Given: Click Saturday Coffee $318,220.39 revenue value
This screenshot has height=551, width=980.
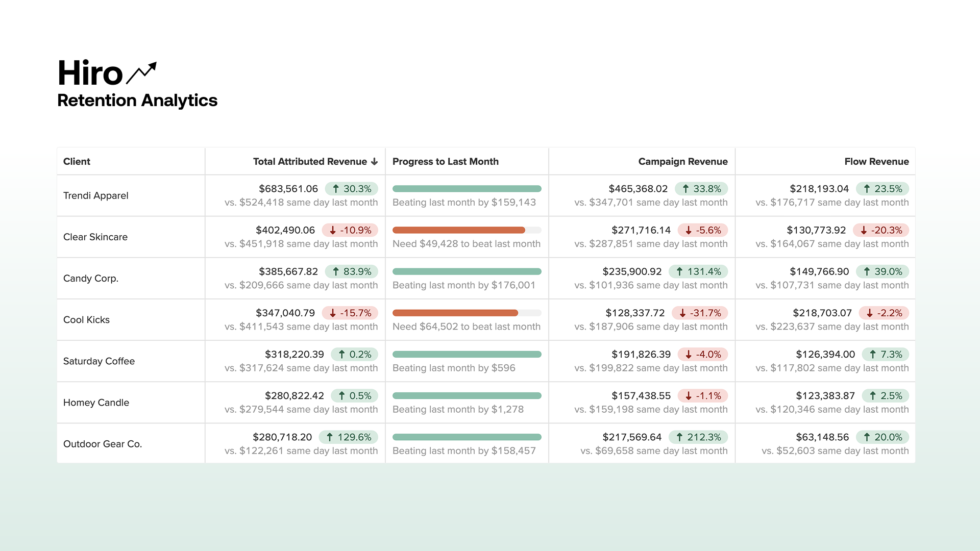Looking at the screenshot, I should point(294,354).
